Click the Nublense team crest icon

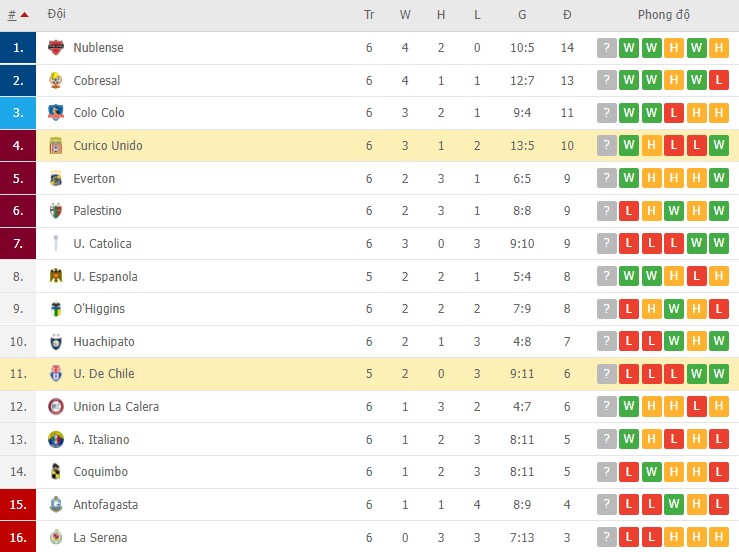click(56, 48)
